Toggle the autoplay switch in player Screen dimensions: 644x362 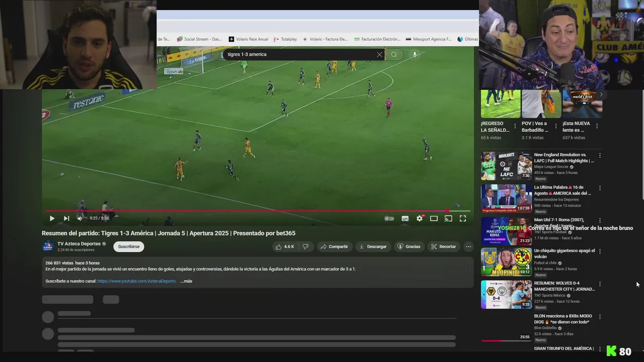(x=389, y=218)
